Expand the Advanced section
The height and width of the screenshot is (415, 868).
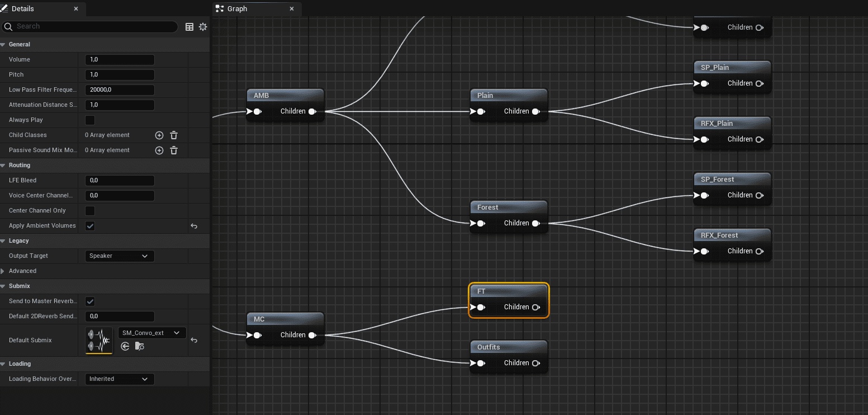[4, 271]
